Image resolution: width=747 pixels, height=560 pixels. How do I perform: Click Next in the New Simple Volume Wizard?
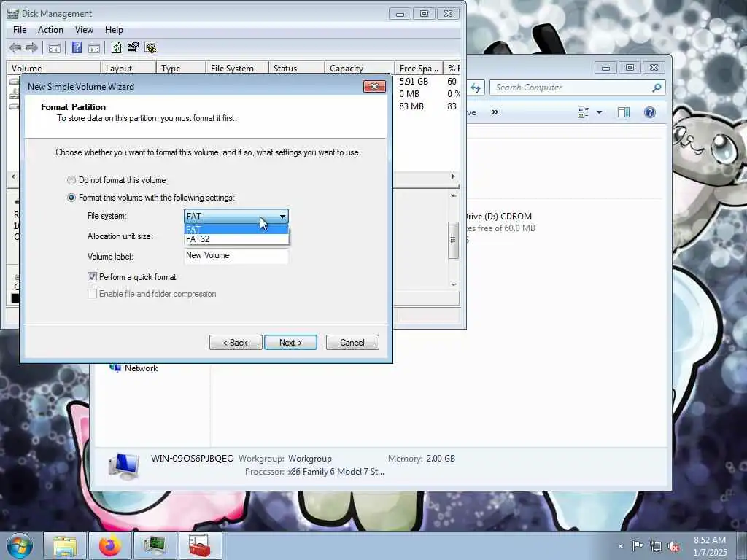290,343
